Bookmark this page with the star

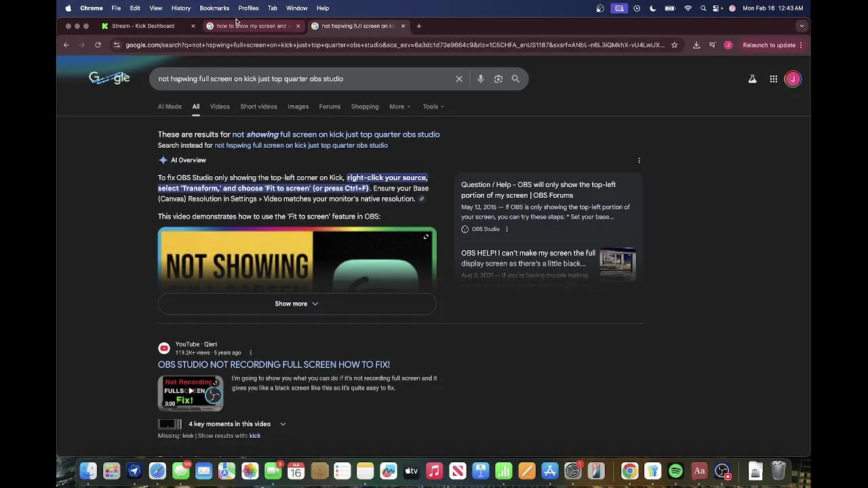point(674,45)
